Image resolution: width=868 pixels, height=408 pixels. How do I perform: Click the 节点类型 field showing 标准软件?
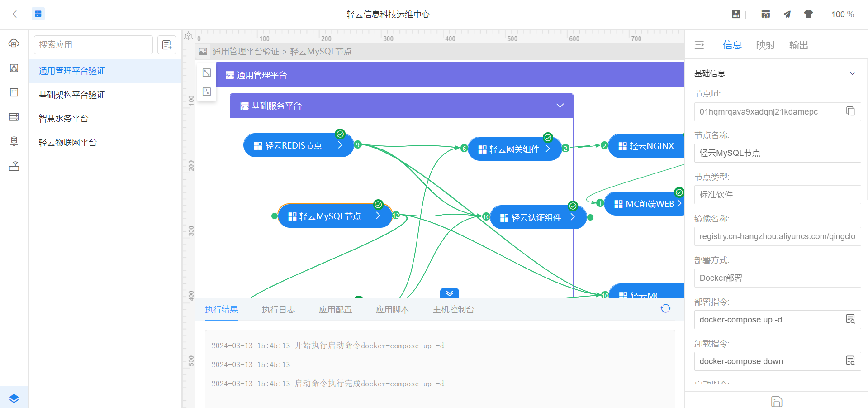(778, 195)
